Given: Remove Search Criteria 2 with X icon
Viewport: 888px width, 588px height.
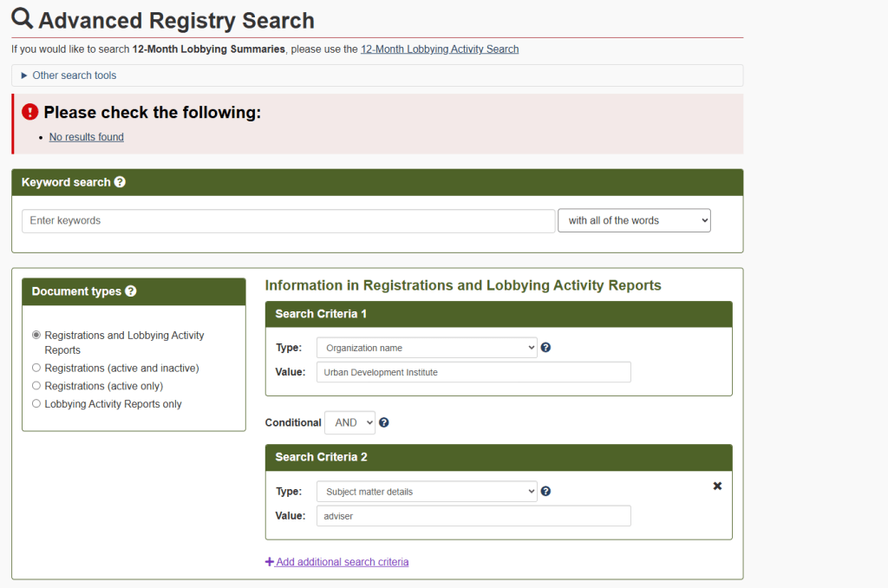Looking at the screenshot, I should 717,486.
